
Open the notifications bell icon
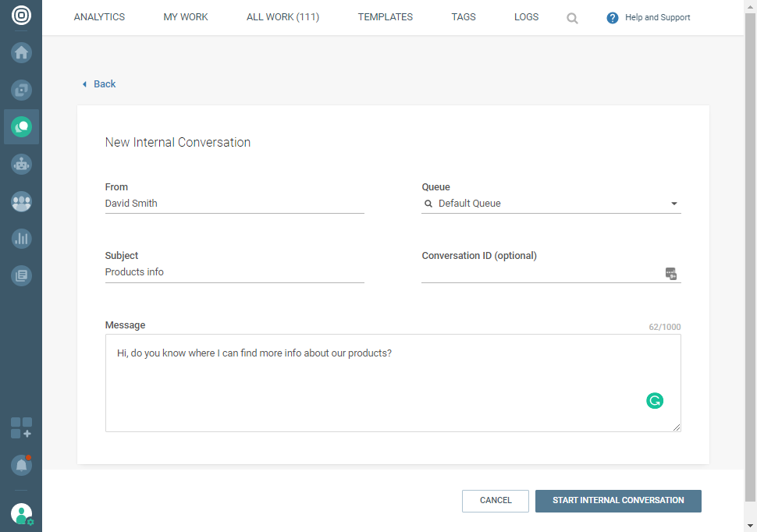[x=21, y=465]
